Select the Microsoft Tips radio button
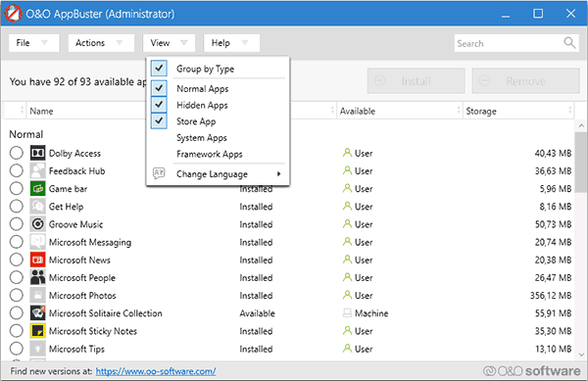 16,349
